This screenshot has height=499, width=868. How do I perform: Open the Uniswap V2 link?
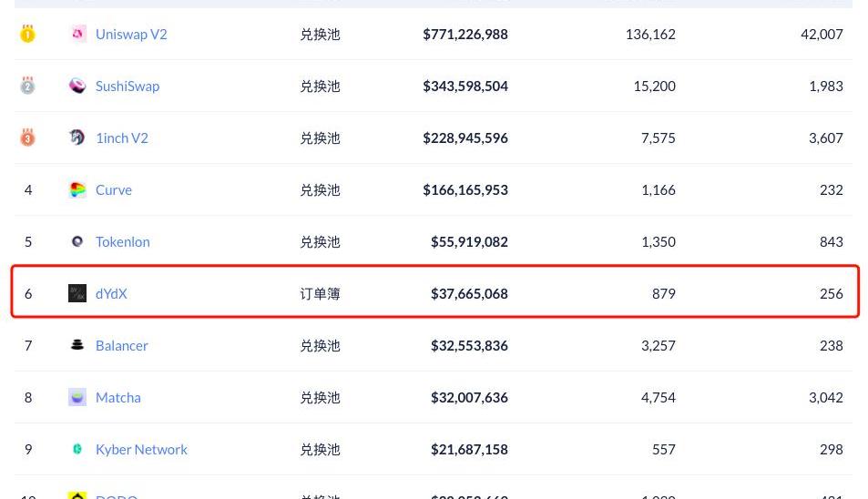pos(131,35)
